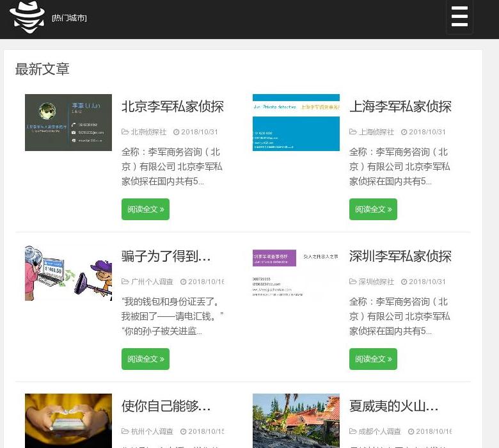Screen dimensions: 499x448
Task: Open the 热门城市 link in header
Action: [69, 18]
